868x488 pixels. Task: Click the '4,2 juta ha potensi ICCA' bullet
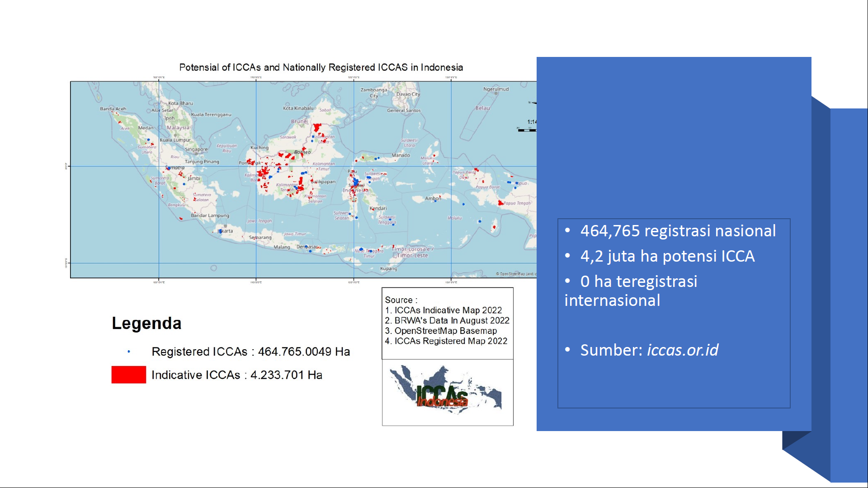(x=667, y=256)
